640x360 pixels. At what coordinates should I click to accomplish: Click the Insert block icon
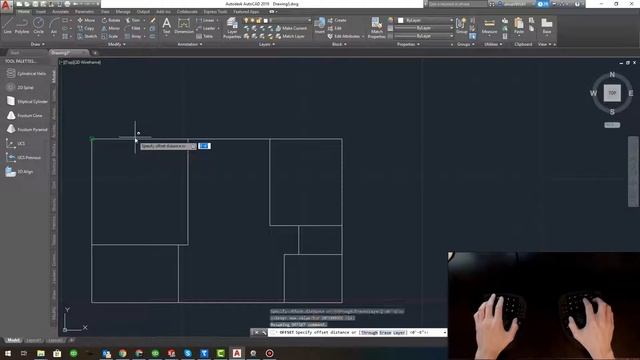(320, 25)
